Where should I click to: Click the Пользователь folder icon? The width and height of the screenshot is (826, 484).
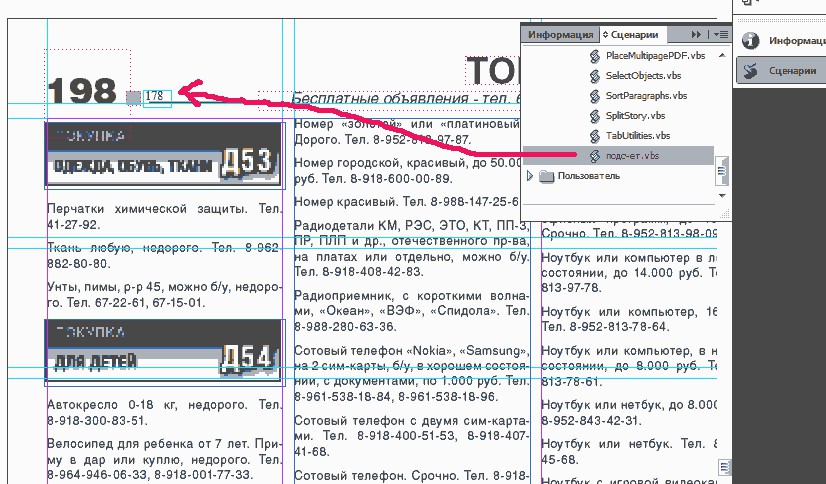click(x=547, y=176)
